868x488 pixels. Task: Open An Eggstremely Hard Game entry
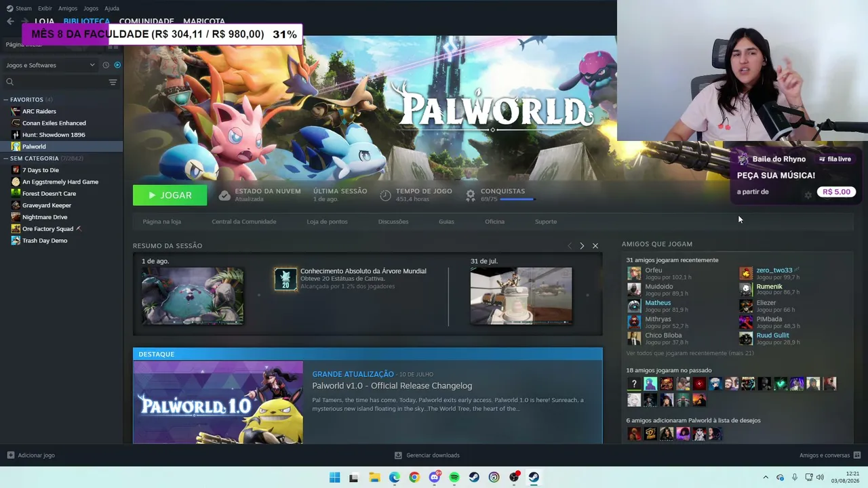(x=60, y=182)
